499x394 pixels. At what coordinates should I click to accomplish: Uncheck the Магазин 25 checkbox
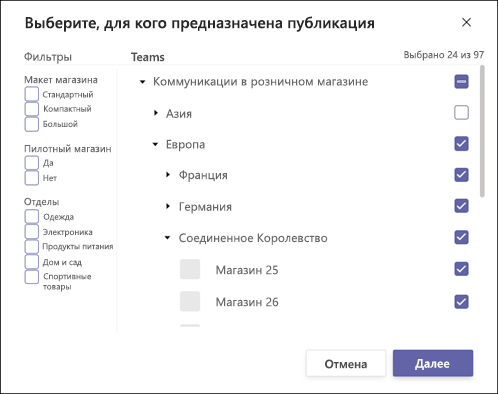[461, 269]
